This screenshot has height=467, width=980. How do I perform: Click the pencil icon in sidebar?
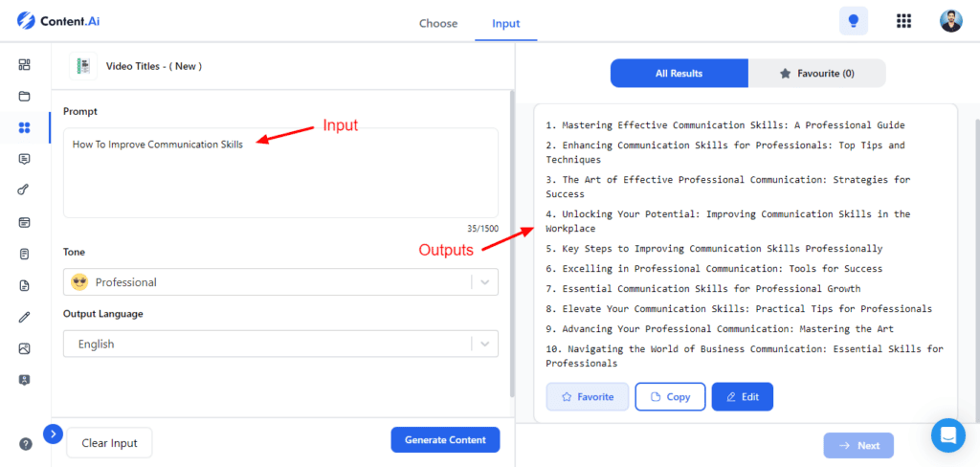coord(25,317)
